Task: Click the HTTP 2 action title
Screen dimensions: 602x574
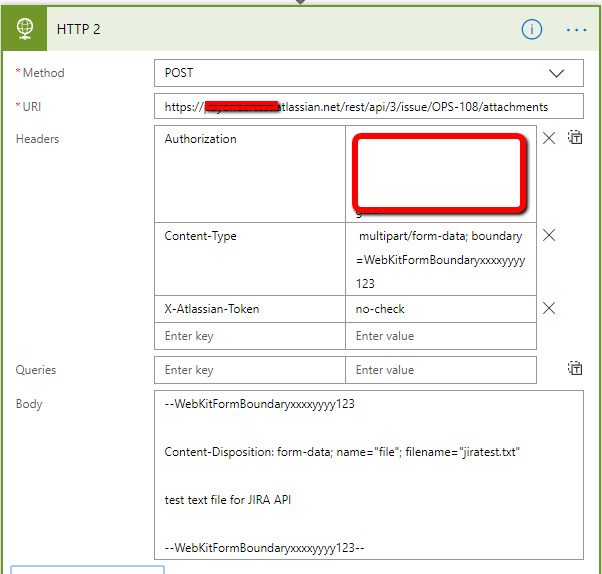Action: [x=78, y=29]
